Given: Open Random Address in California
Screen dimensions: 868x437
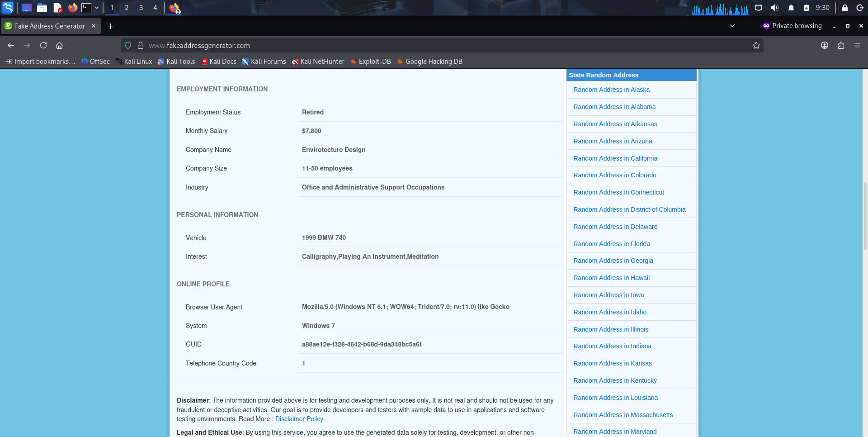Looking at the screenshot, I should tap(615, 158).
